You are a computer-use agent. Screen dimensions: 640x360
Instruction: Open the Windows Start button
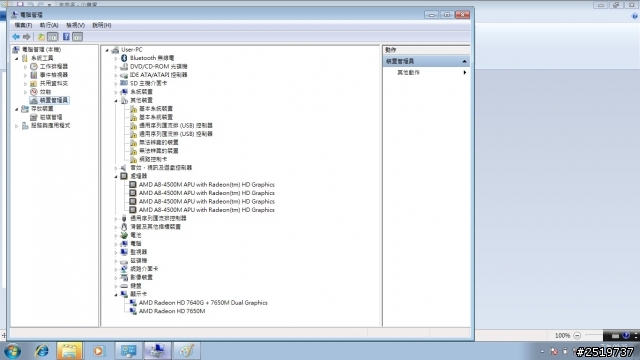(13, 351)
